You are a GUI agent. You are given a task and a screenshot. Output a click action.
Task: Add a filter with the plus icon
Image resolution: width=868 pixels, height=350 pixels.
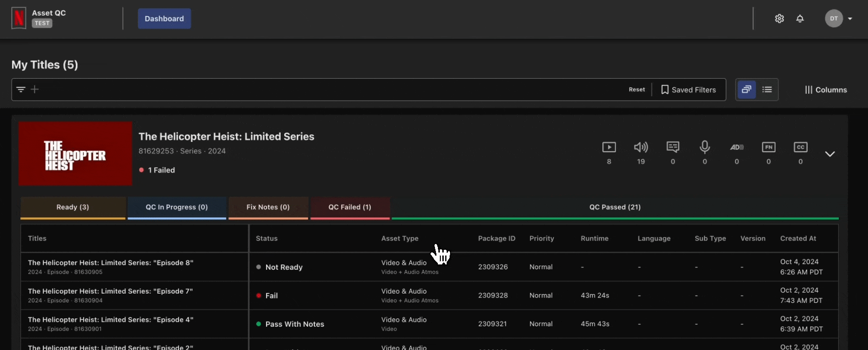35,89
